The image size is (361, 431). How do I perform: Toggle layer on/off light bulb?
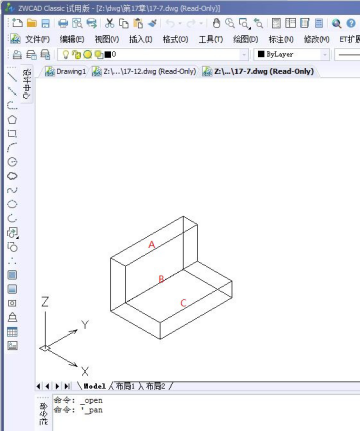[x=66, y=54]
